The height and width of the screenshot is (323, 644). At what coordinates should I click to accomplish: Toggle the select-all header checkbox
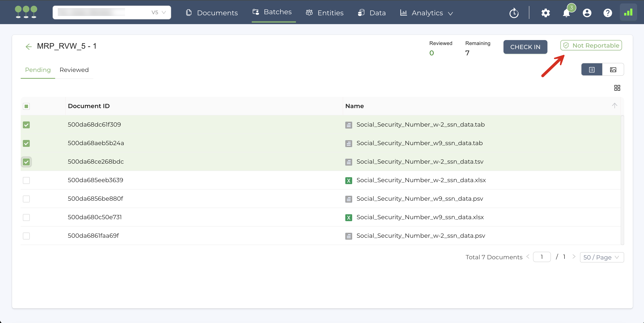pyautogui.click(x=26, y=106)
